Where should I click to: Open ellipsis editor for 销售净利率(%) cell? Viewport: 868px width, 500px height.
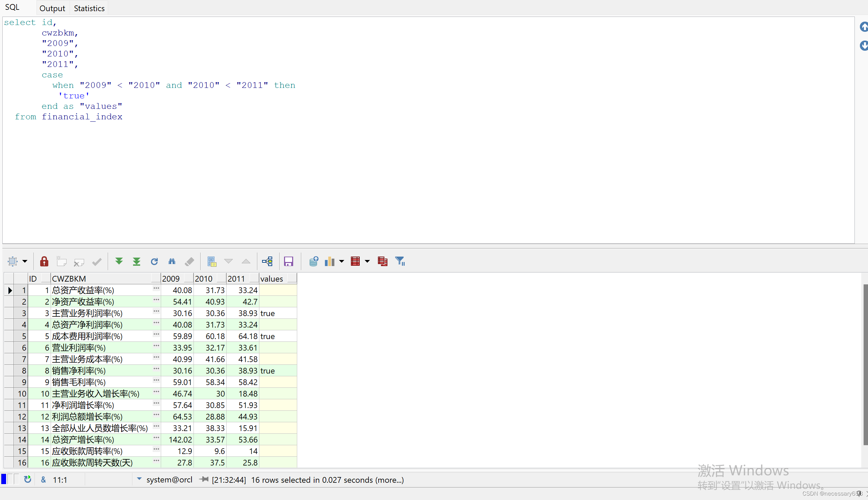click(x=156, y=369)
